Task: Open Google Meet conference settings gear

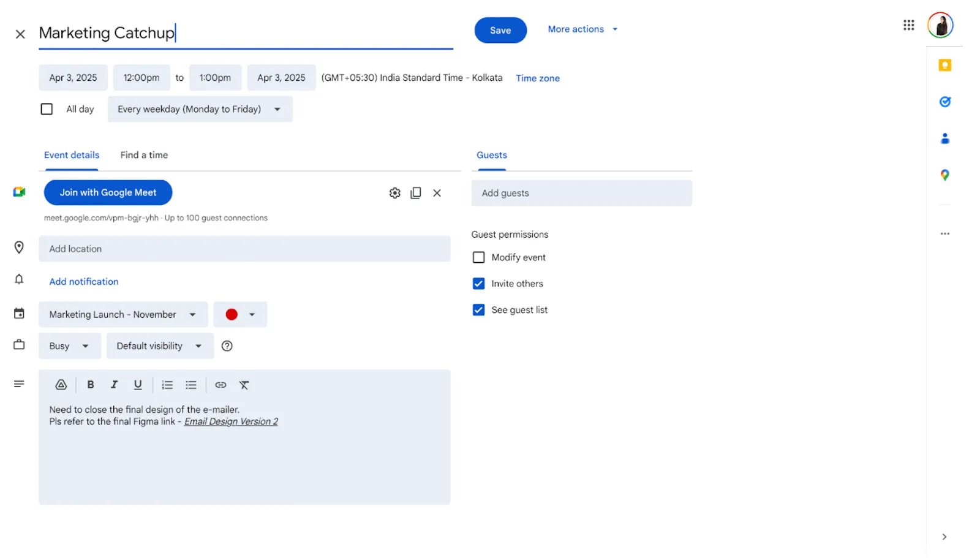Action: tap(395, 193)
